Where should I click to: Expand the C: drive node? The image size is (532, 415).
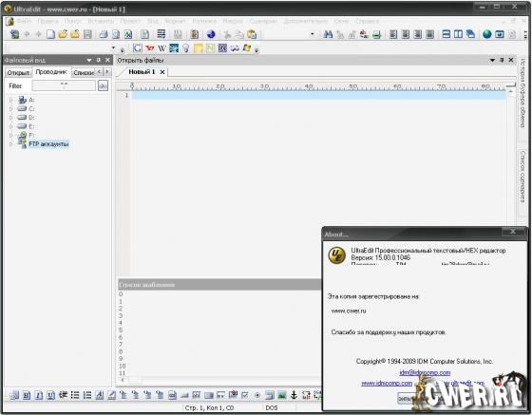10,109
